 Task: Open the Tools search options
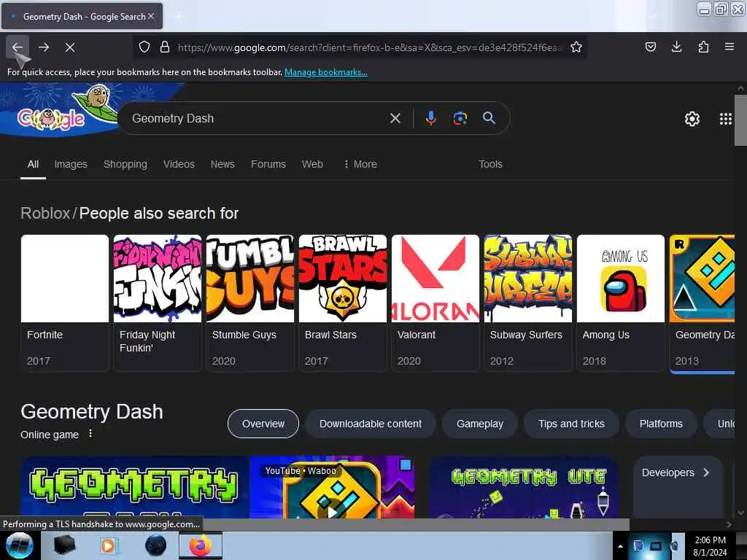[x=490, y=164]
